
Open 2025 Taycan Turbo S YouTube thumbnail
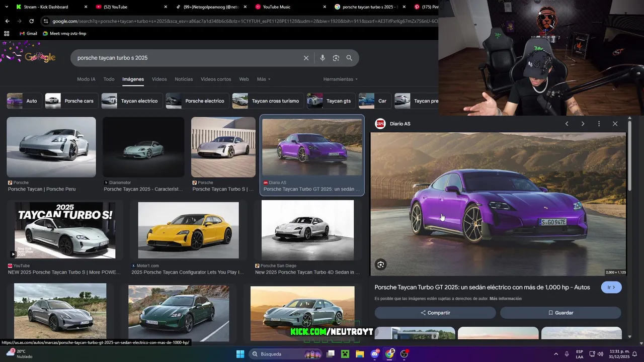[x=65, y=230]
